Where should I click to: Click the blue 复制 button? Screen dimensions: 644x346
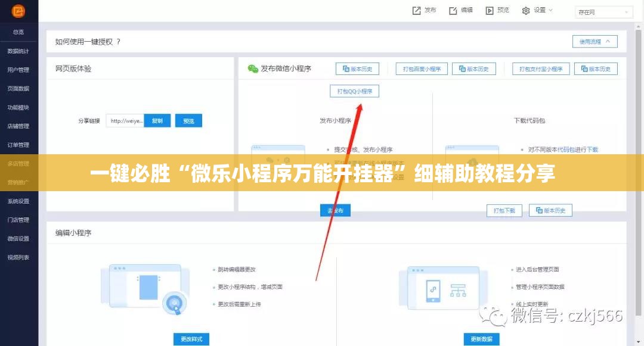click(x=157, y=121)
